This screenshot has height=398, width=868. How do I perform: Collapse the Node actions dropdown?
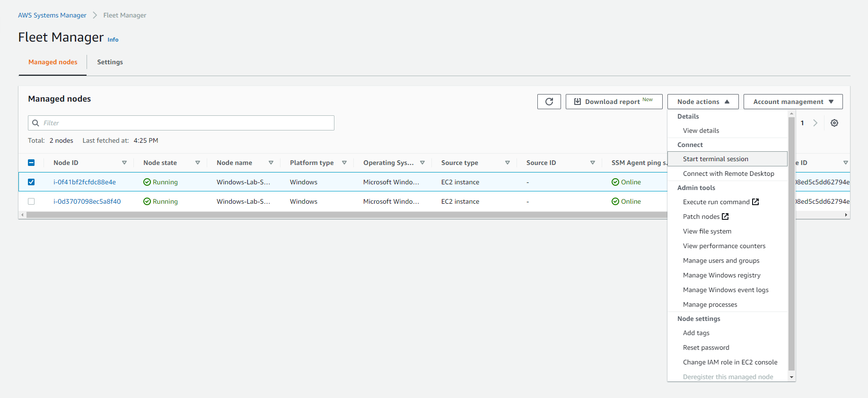pyautogui.click(x=703, y=102)
